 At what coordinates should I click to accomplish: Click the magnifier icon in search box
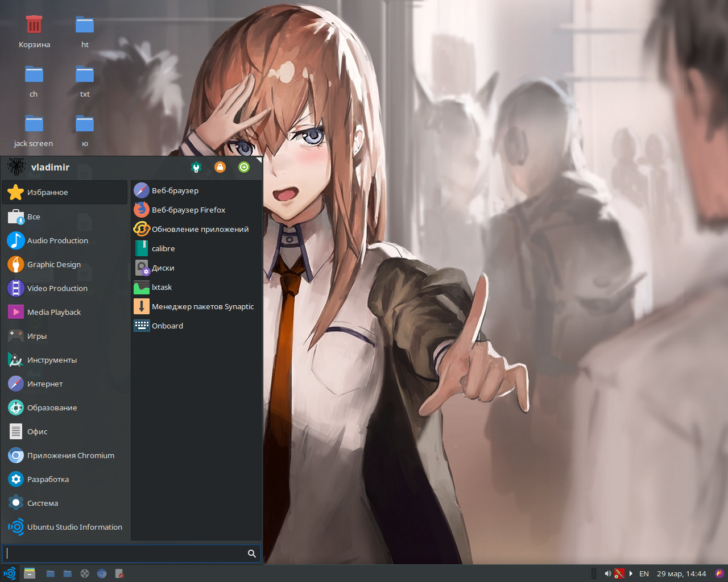tap(252, 554)
